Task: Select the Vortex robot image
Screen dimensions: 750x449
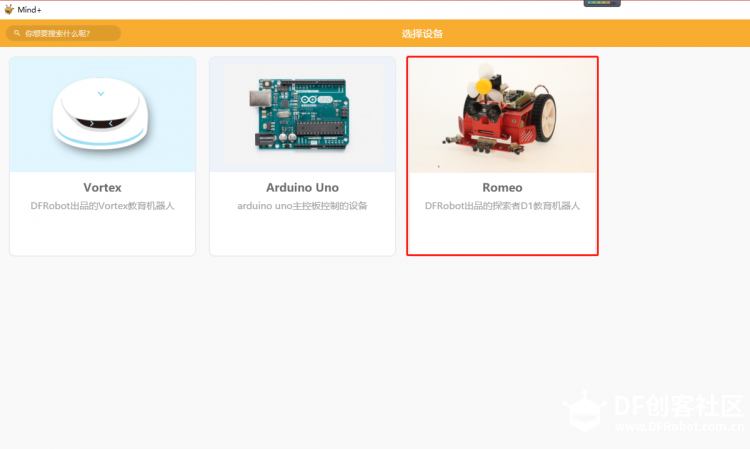Action: pyautogui.click(x=102, y=115)
